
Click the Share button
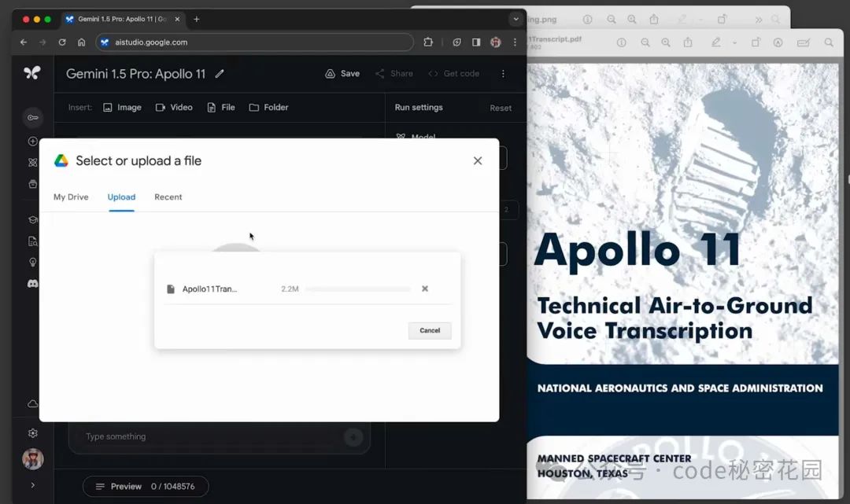pyautogui.click(x=394, y=74)
